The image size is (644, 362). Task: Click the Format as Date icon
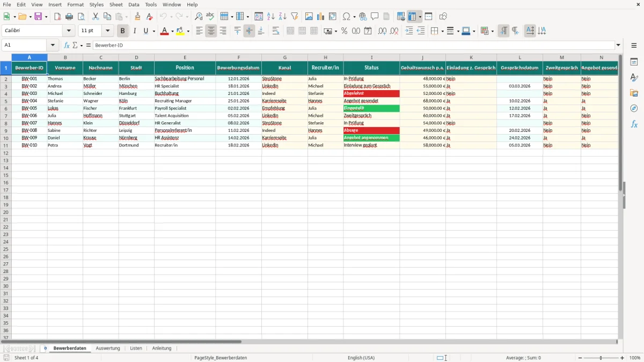tap(368, 31)
